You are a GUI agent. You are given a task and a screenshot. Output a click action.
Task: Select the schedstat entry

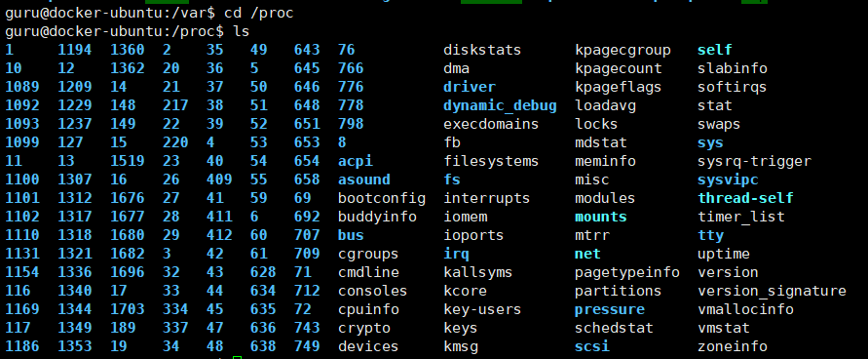(614, 329)
